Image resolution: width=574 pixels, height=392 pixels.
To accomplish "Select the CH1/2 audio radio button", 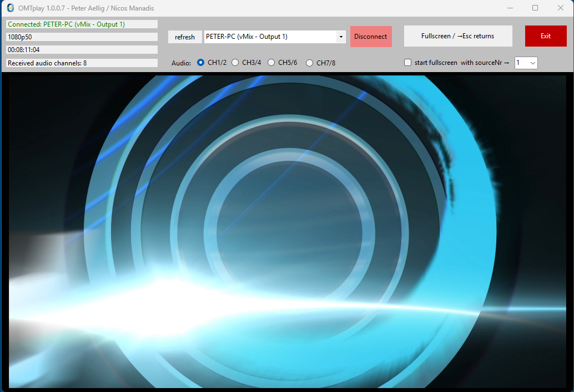I will click(x=201, y=63).
